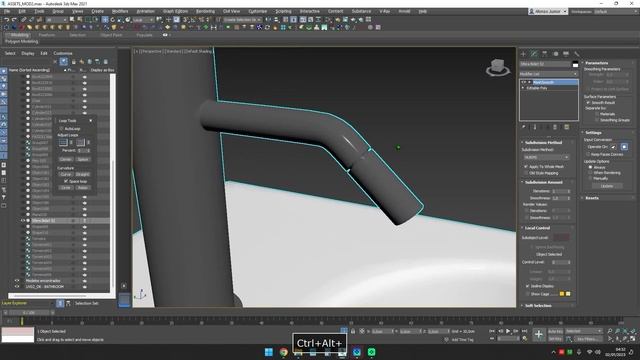Viewport: 640px width, 360px height.
Task: Click Operate On faces icon
Action: point(613,147)
